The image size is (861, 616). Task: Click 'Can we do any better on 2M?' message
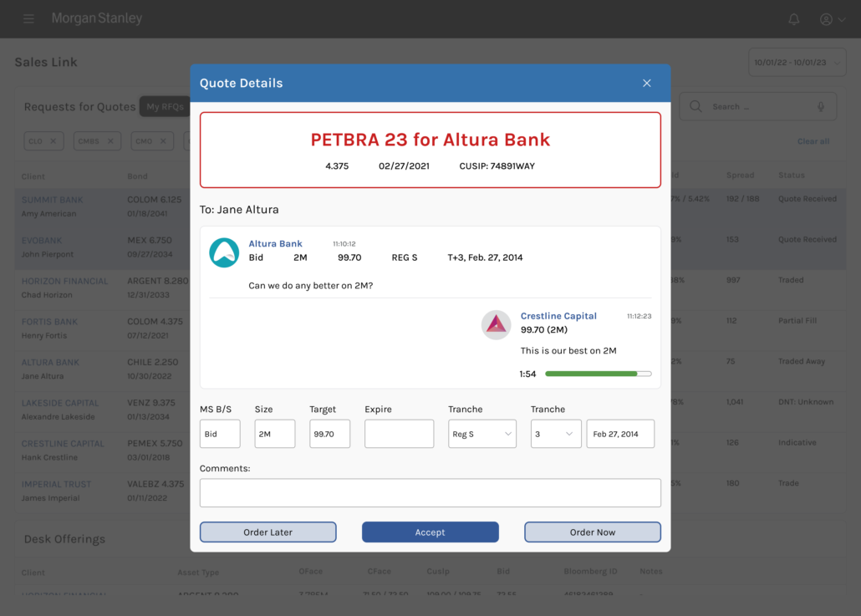point(311,286)
